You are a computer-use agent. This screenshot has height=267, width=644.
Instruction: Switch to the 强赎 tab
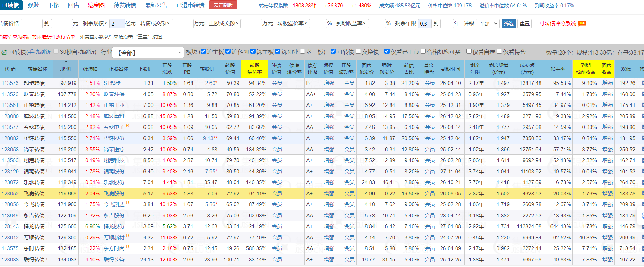click(x=34, y=5)
